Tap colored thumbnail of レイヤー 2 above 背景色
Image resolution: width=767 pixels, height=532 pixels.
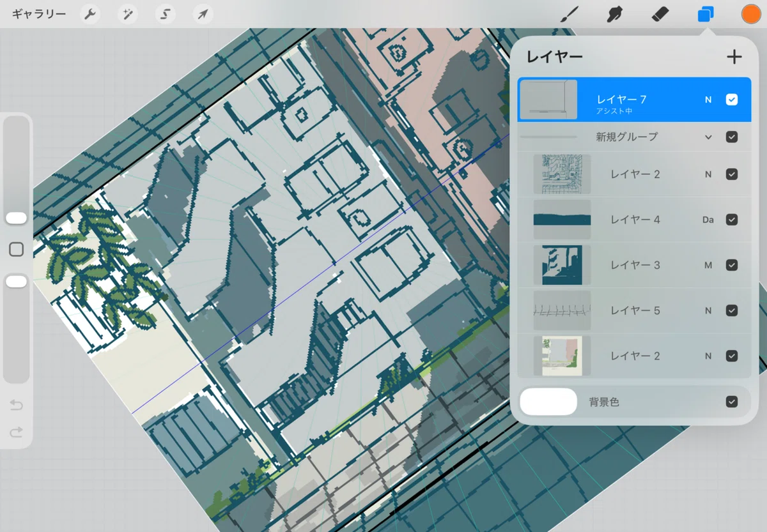pos(562,356)
